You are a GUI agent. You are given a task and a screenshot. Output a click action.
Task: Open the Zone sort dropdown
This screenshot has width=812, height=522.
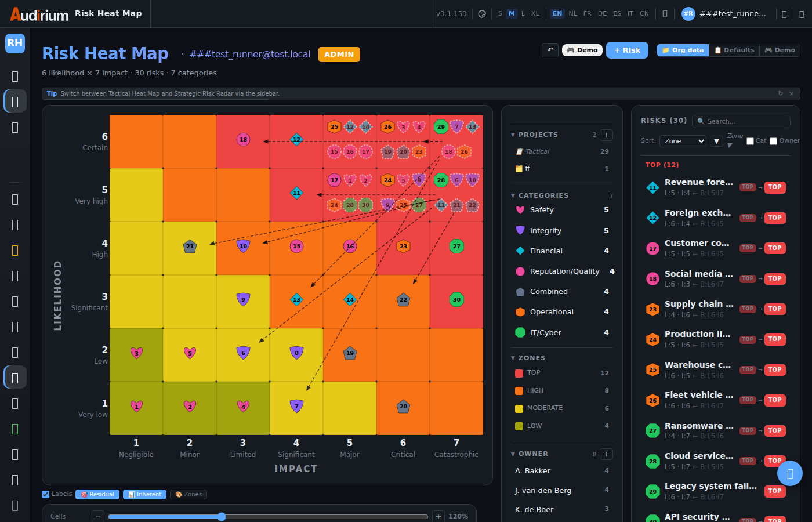click(683, 141)
